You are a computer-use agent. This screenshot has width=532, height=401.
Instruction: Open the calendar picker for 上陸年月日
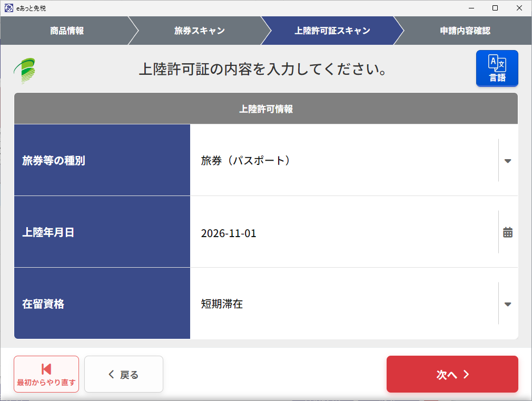tap(508, 232)
